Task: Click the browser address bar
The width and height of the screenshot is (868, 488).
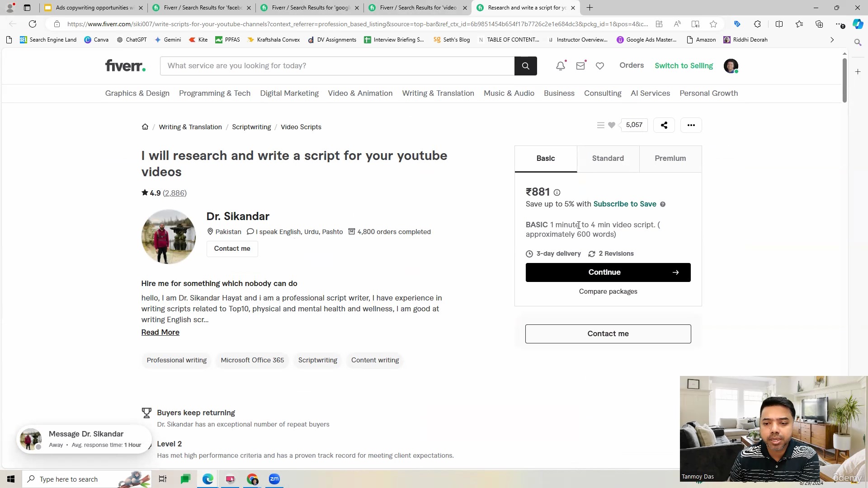Action: 357,24
